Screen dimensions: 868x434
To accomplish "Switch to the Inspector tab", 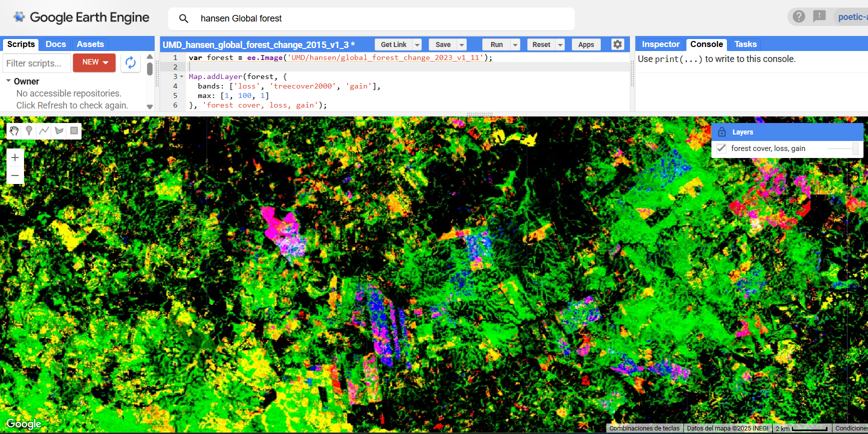I will pos(660,44).
